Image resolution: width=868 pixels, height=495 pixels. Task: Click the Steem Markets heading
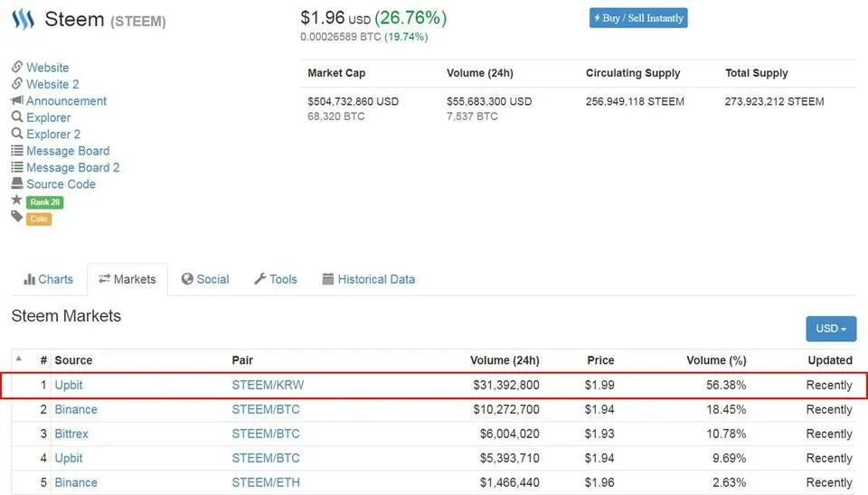(x=66, y=316)
